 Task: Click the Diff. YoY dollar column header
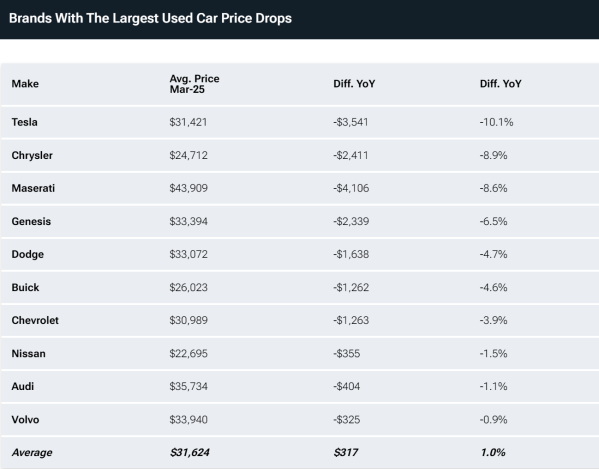click(x=354, y=84)
